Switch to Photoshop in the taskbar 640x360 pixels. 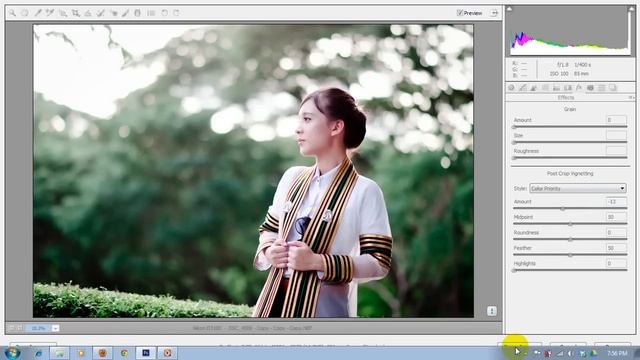coord(146,353)
